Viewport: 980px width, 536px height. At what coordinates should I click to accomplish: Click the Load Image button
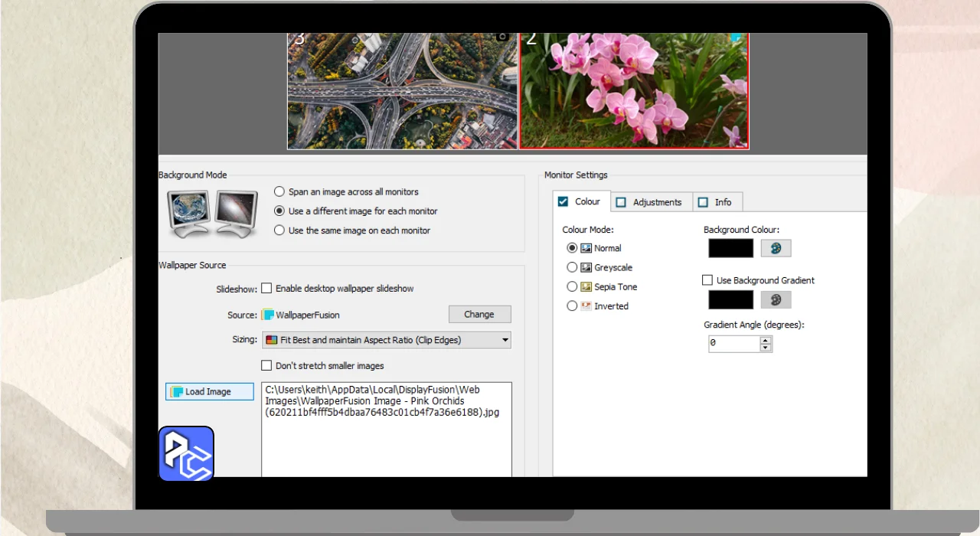tap(209, 391)
